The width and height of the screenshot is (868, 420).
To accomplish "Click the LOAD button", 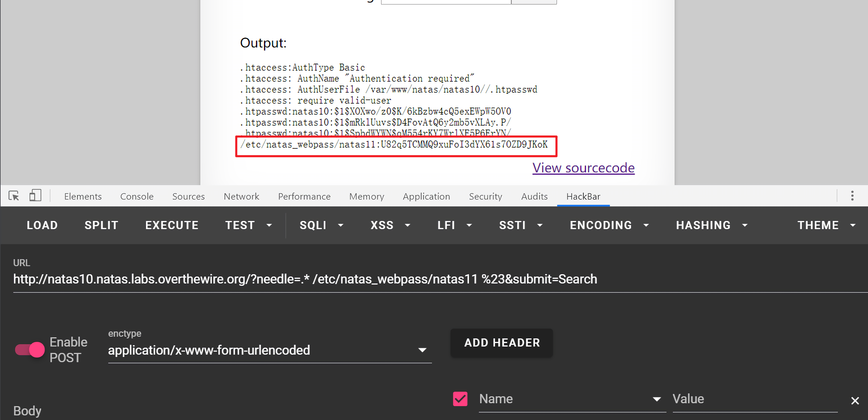I will click(43, 225).
